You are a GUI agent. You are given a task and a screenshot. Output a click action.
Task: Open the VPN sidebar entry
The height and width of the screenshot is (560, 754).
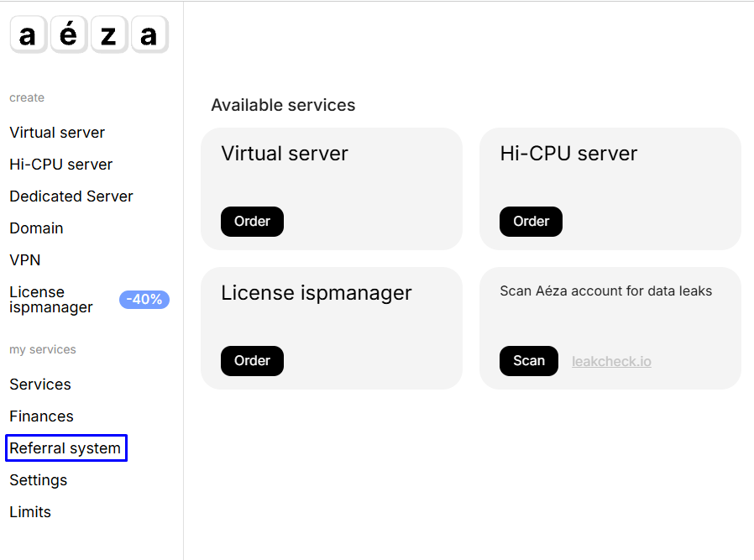pyautogui.click(x=25, y=260)
